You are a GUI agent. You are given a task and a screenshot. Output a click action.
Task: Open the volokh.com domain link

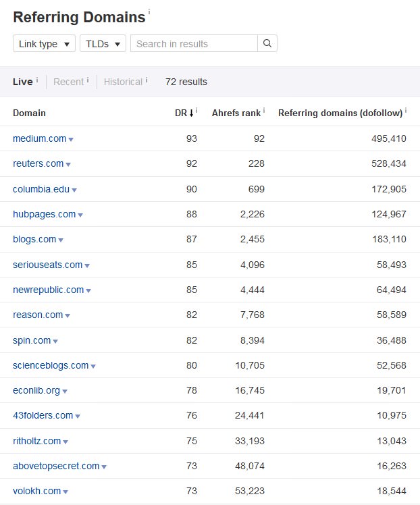point(36,491)
